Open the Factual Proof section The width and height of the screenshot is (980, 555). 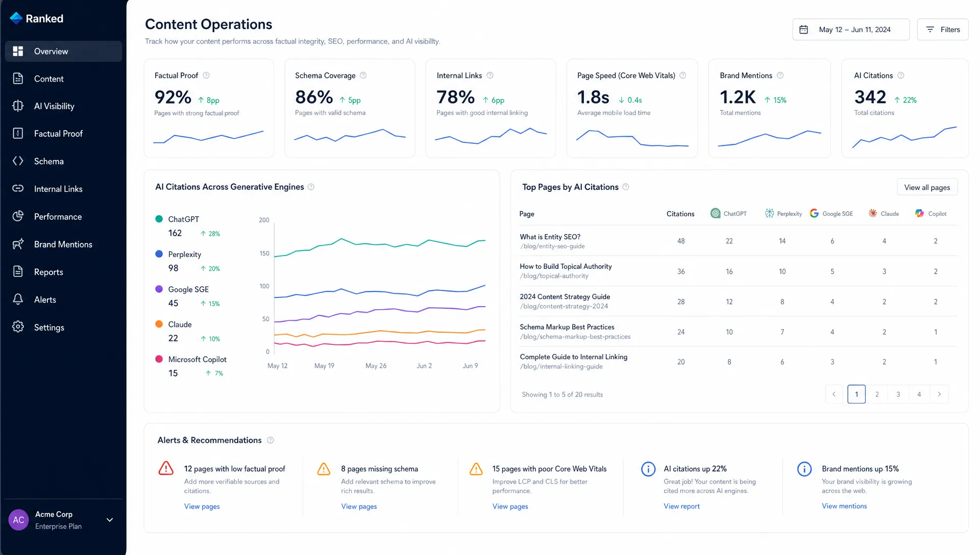click(x=63, y=134)
